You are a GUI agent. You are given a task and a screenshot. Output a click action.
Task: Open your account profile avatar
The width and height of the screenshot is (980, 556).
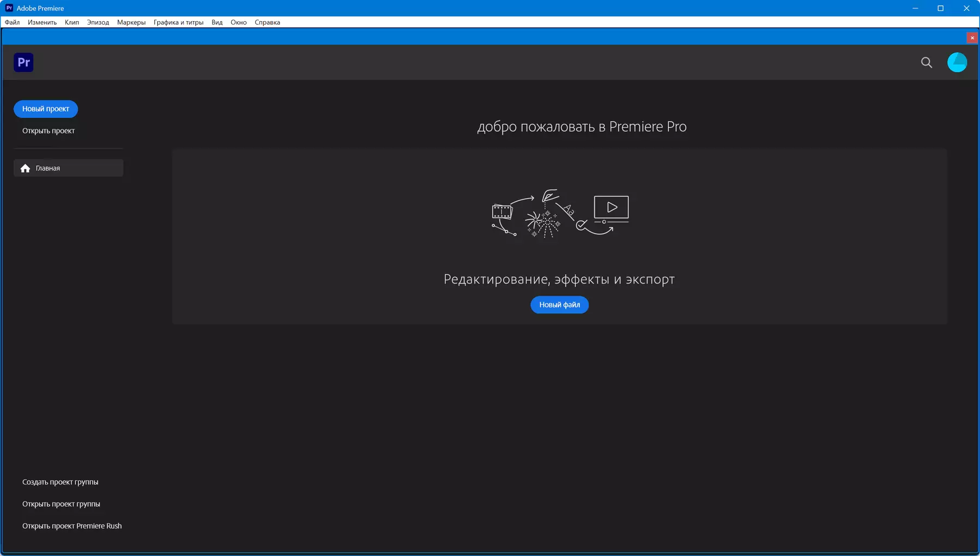(x=958, y=62)
